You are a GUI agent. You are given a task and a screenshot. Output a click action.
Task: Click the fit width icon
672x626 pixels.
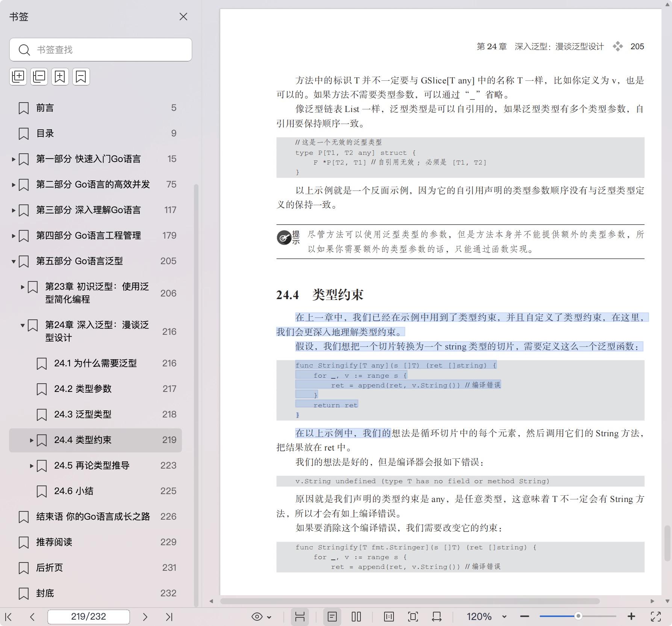[437, 617]
